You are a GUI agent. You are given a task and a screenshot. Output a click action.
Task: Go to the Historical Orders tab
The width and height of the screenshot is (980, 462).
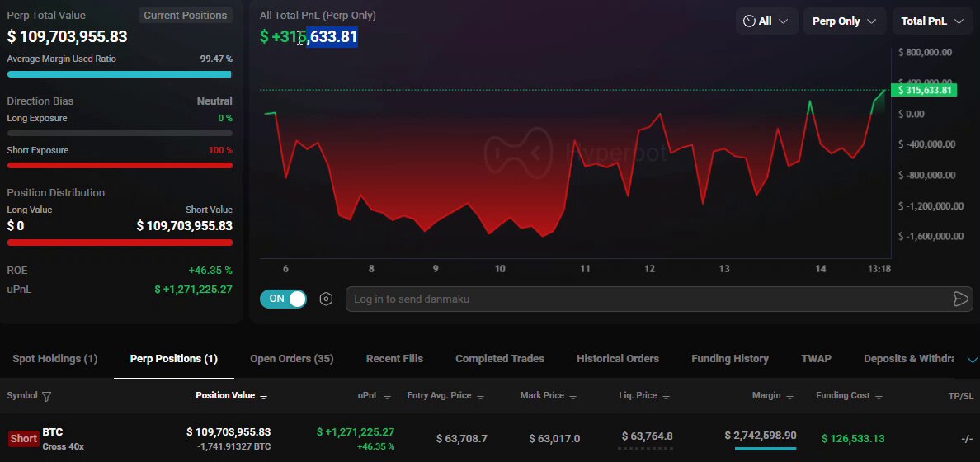point(618,359)
